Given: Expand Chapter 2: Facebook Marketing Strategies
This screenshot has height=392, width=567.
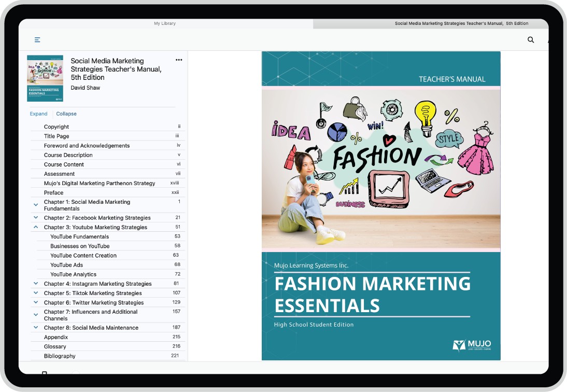Looking at the screenshot, I should click(x=36, y=217).
